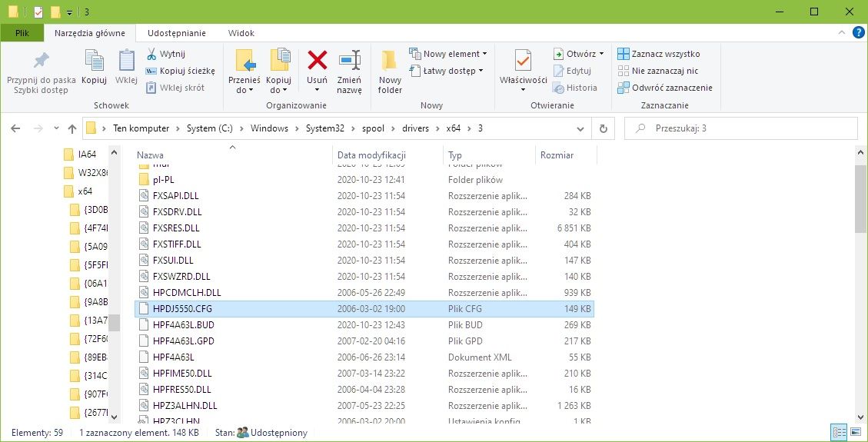Refresh the current folder view

604,128
